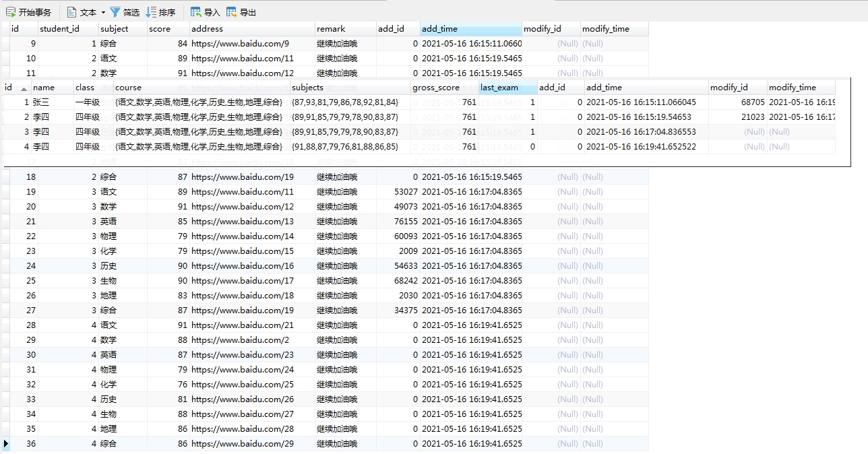Click the add_id cell 34375
Image resolution: width=868 pixels, height=454 pixels.
398,311
